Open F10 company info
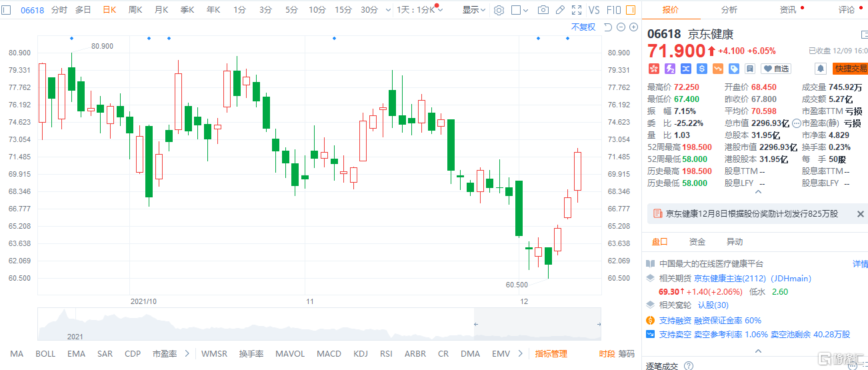Image resolution: width=868 pixels, height=370 pixels. pos(613,10)
